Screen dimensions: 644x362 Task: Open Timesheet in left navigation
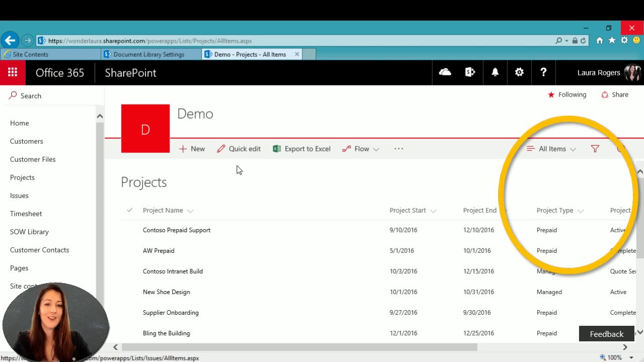(x=26, y=214)
